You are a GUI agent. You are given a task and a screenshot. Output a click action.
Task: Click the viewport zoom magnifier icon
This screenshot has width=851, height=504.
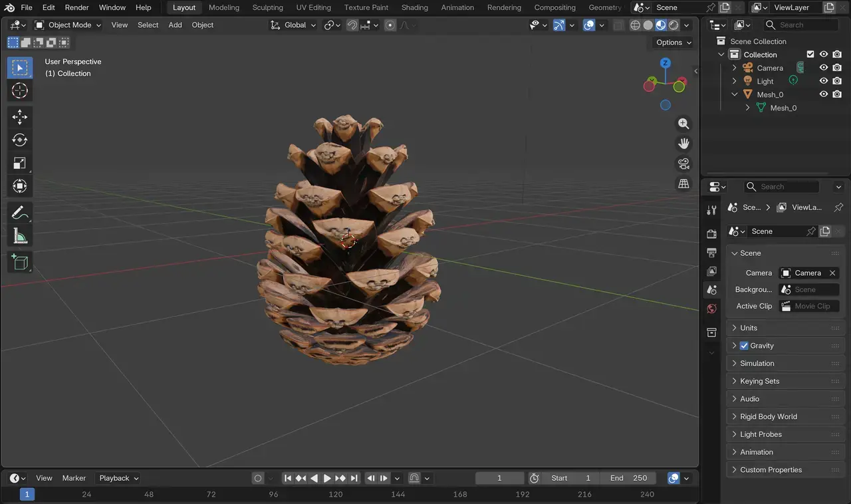683,124
